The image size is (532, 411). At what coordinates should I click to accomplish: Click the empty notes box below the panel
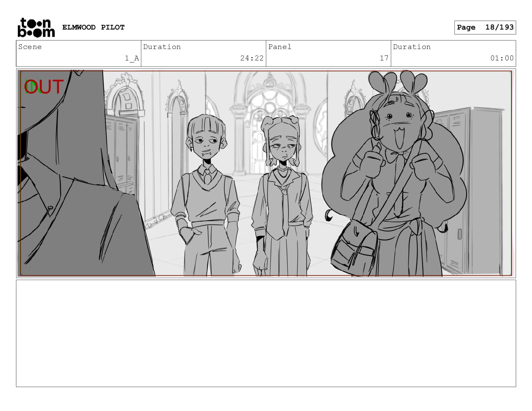pyautogui.click(x=266, y=333)
